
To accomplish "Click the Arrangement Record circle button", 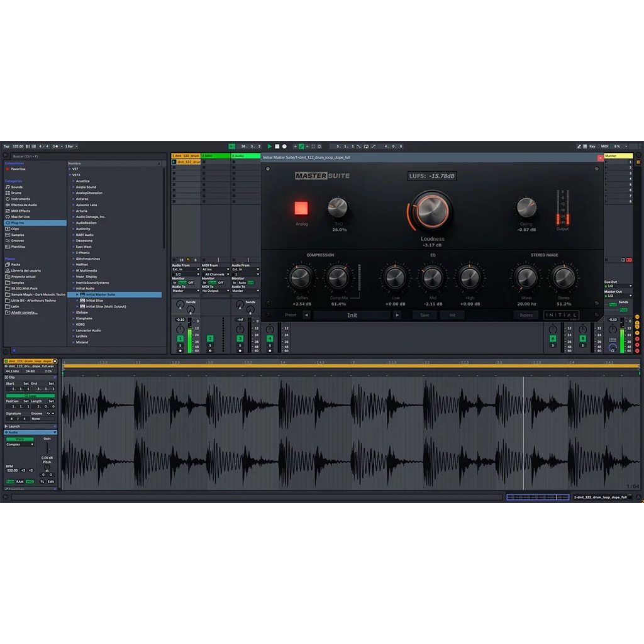I will click(x=284, y=147).
